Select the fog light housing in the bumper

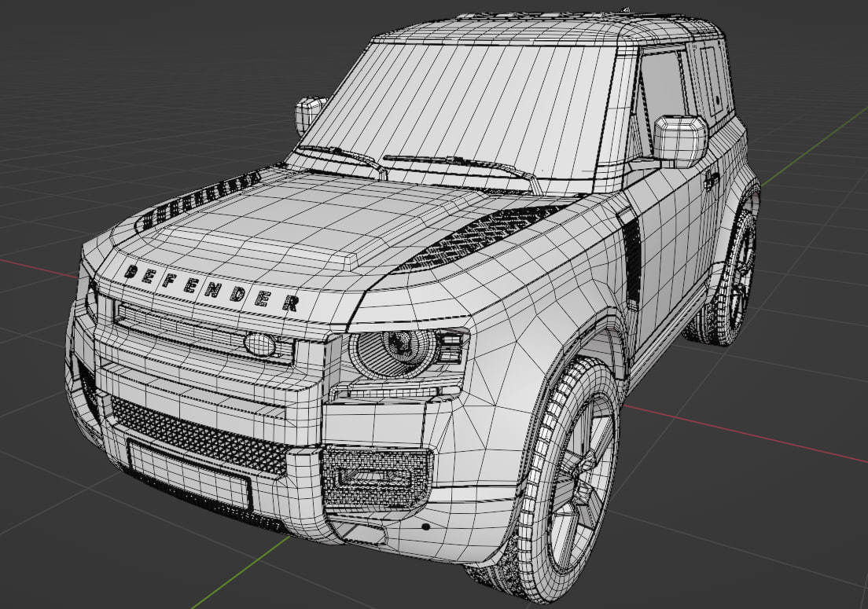377,479
